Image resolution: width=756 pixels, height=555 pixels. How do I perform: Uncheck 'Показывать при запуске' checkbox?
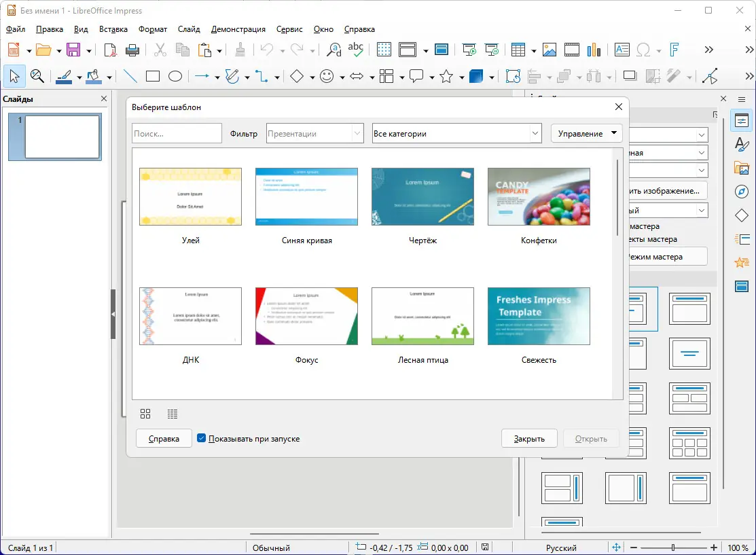coord(202,438)
